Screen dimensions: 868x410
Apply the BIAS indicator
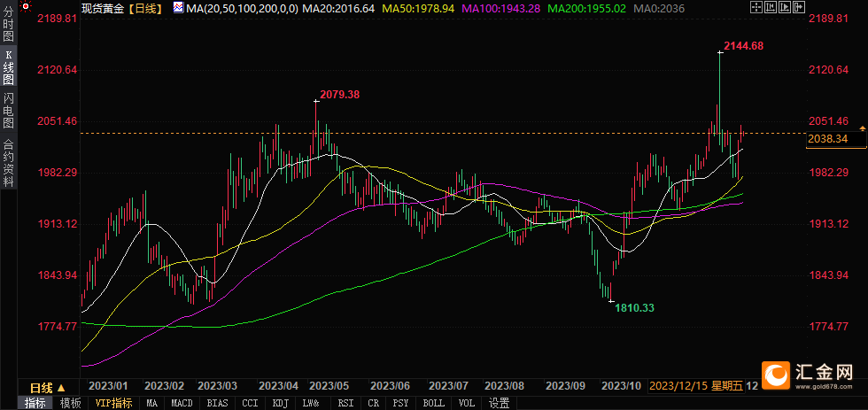pyautogui.click(x=216, y=404)
